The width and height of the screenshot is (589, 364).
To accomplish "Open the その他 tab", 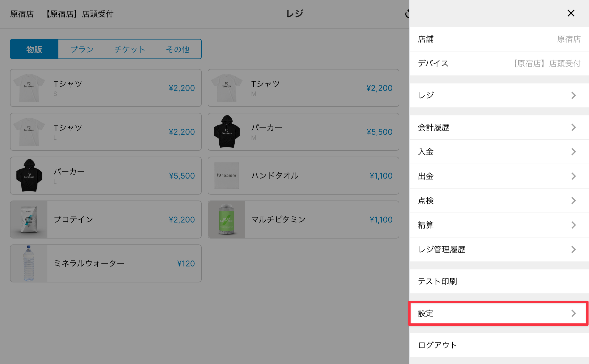I will click(178, 49).
